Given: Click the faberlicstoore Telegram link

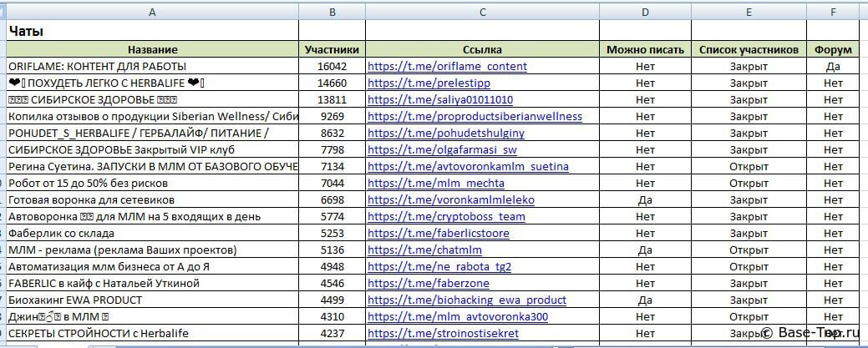Looking at the screenshot, I should click(x=438, y=233).
